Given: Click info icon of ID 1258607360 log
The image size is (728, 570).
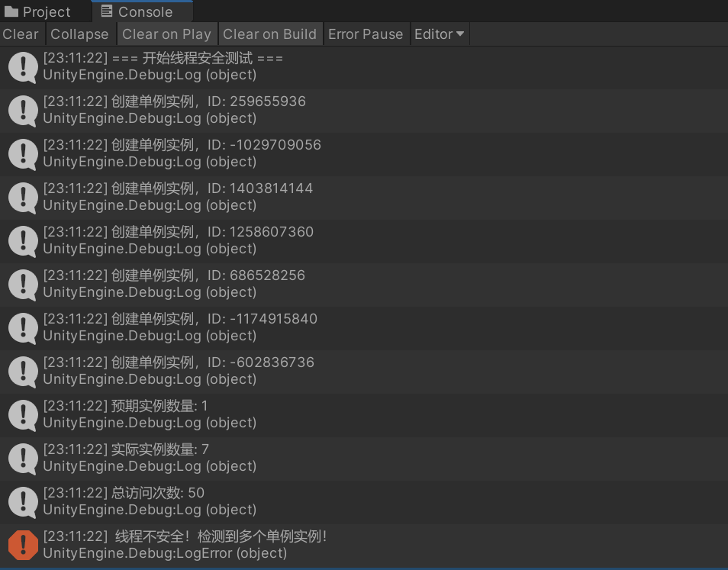Looking at the screenshot, I should [x=23, y=241].
